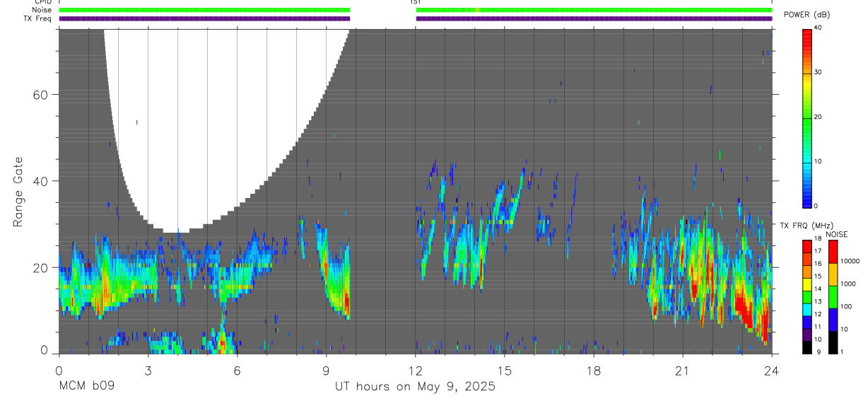This screenshot has width=868, height=401.
Task: Click the '100' label on the NOISE scale
Action: point(847,306)
